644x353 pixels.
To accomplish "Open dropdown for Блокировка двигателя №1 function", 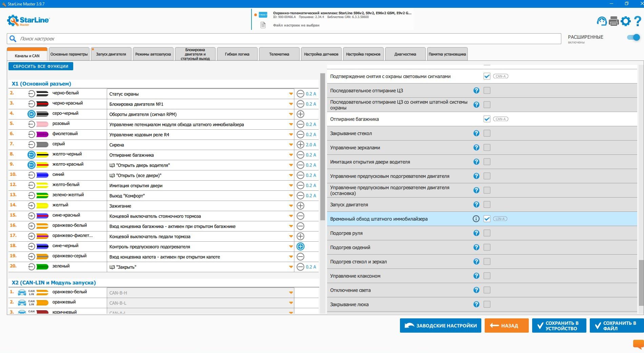I will click(x=291, y=104).
